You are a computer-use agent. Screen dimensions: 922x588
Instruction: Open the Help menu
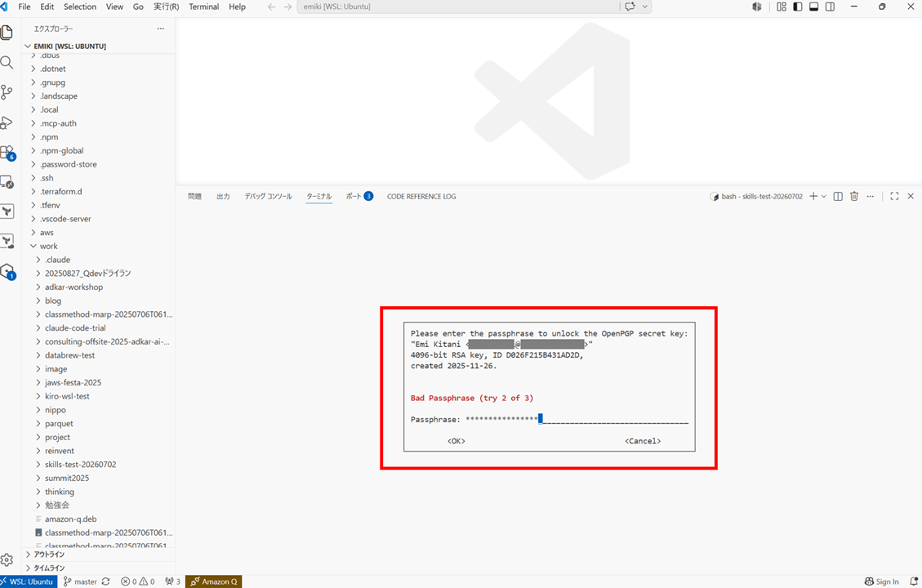[237, 7]
